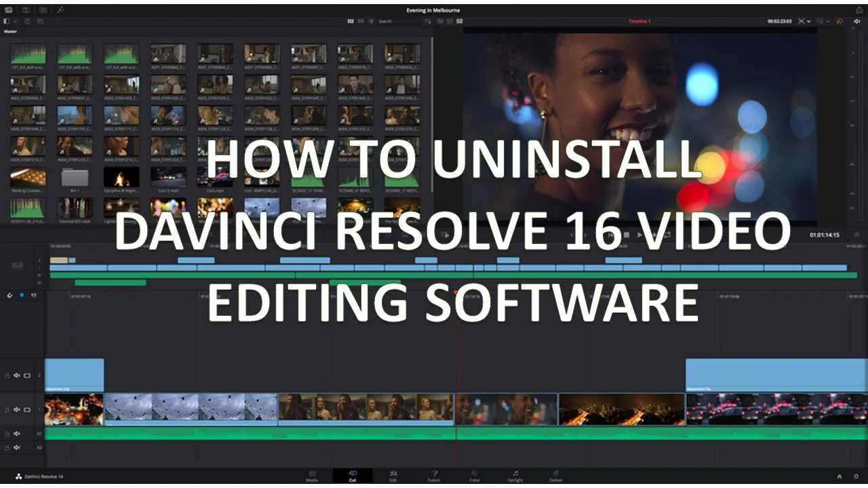Switch to the Color page

pyautogui.click(x=475, y=476)
